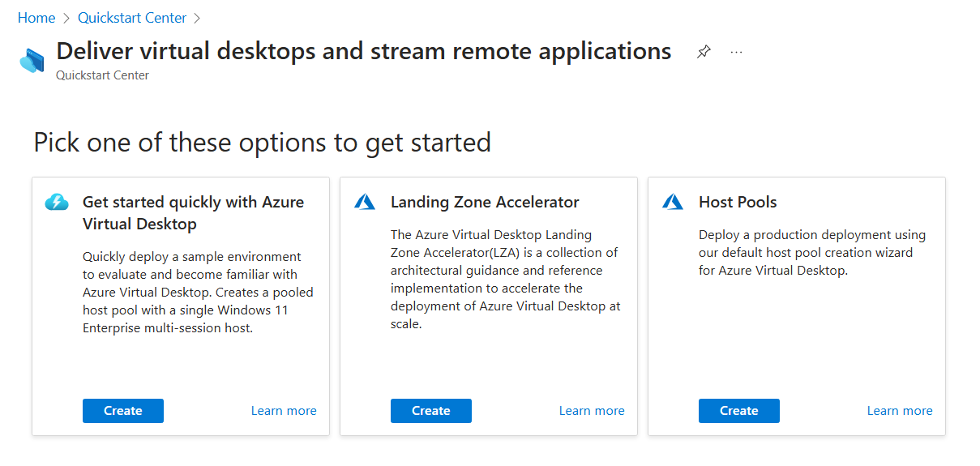Click the Host Pools Azure icon
The height and width of the screenshot is (466, 980).
point(673,203)
